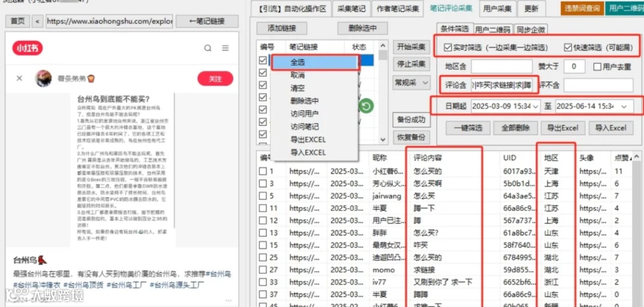Toggle the 实时筛选 checkbox

click(448, 47)
